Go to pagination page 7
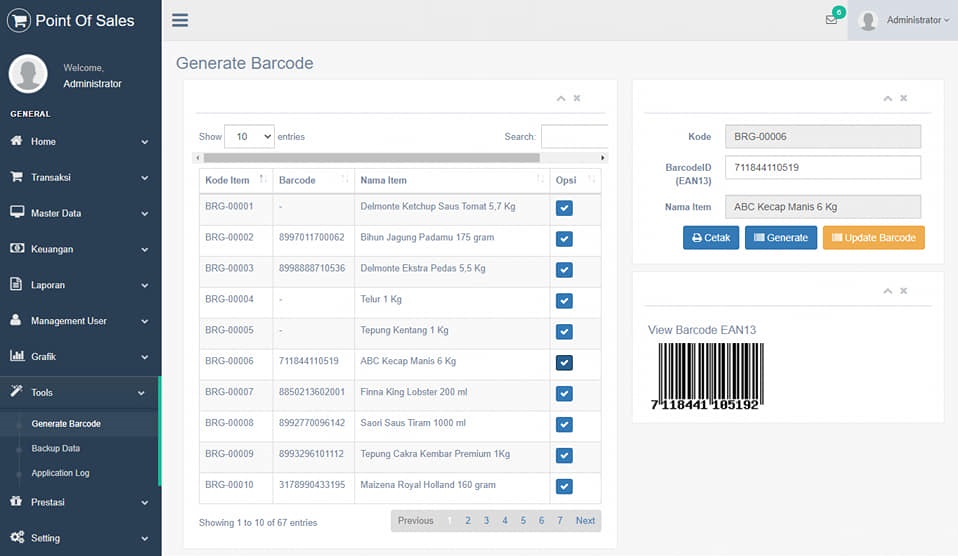This screenshot has height=556, width=958. point(560,521)
